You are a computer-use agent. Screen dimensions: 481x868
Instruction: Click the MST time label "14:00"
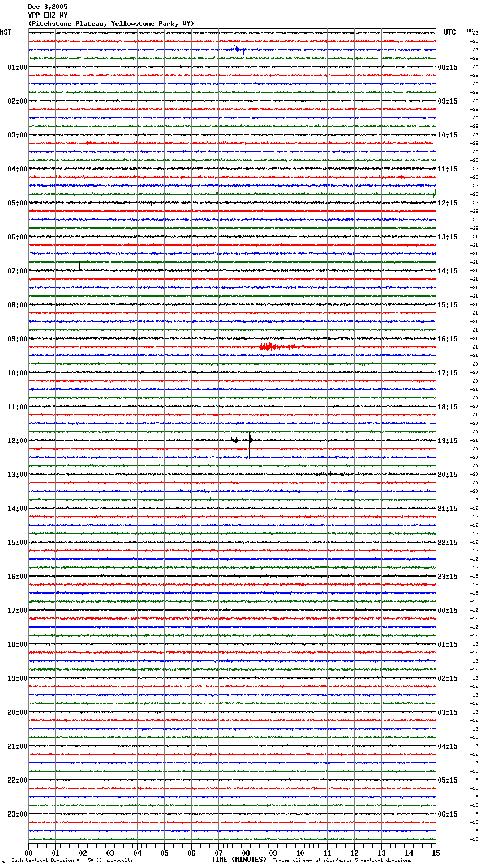tap(18, 509)
